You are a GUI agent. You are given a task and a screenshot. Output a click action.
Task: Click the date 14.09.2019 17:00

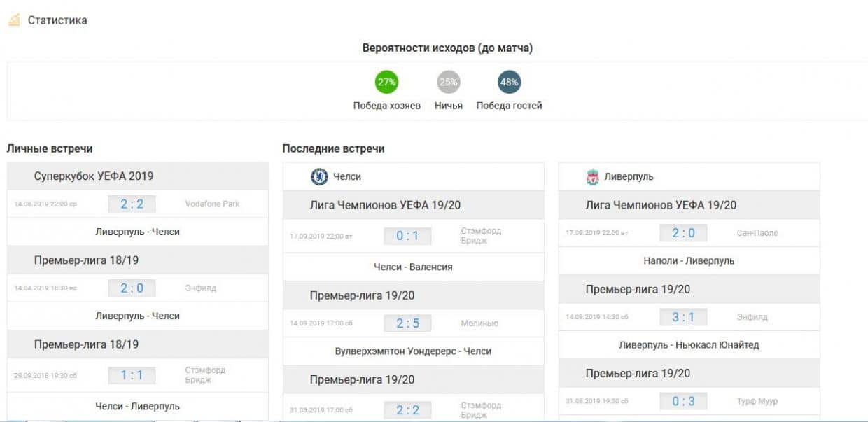click(321, 323)
